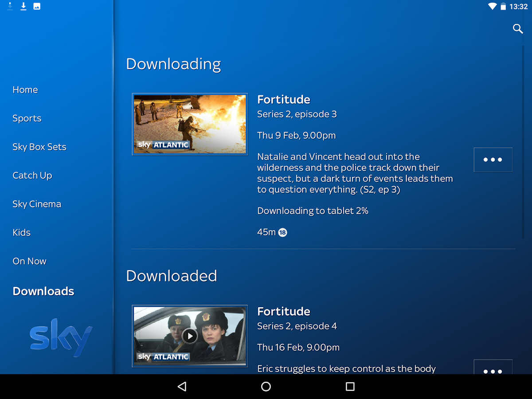Tap the faded download notification icon
532x399 pixels.
(10, 6)
